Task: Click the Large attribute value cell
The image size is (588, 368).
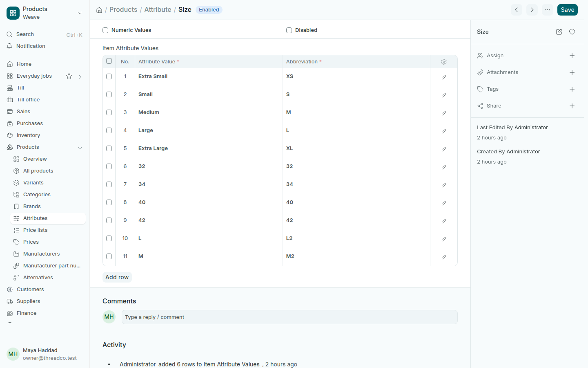Action: click(209, 131)
